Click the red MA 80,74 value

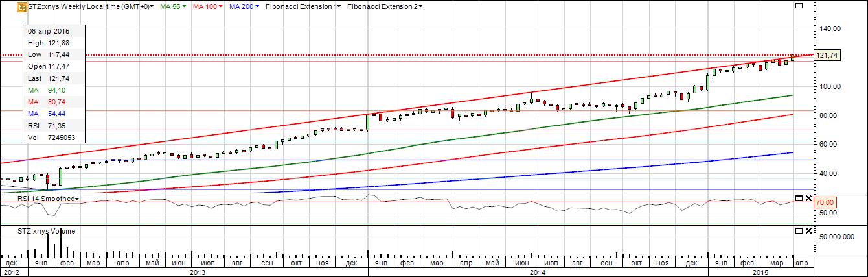[x=58, y=102]
